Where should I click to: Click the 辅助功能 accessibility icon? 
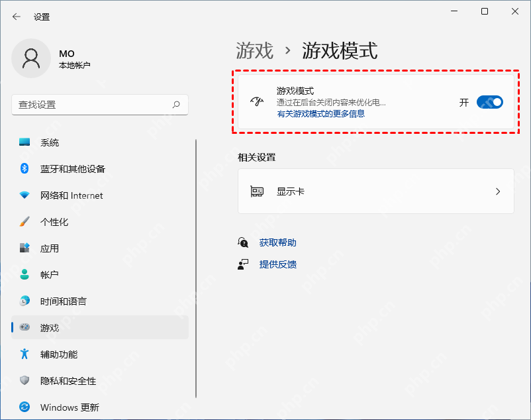24,354
